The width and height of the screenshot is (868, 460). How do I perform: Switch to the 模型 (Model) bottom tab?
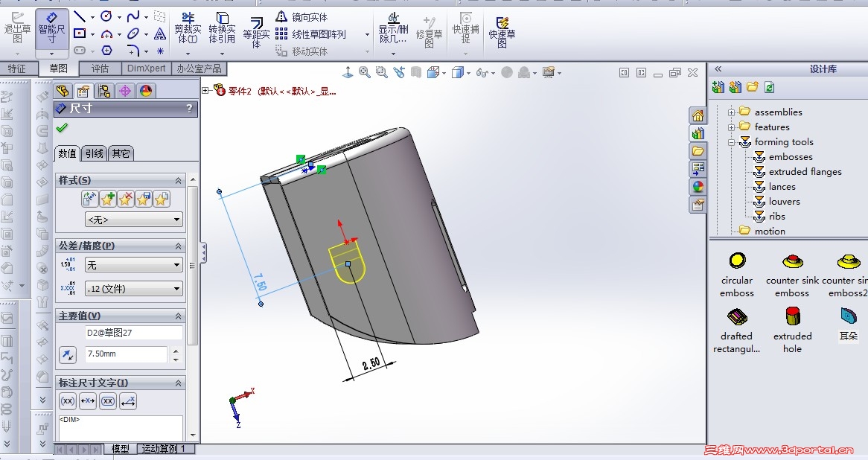[120, 449]
